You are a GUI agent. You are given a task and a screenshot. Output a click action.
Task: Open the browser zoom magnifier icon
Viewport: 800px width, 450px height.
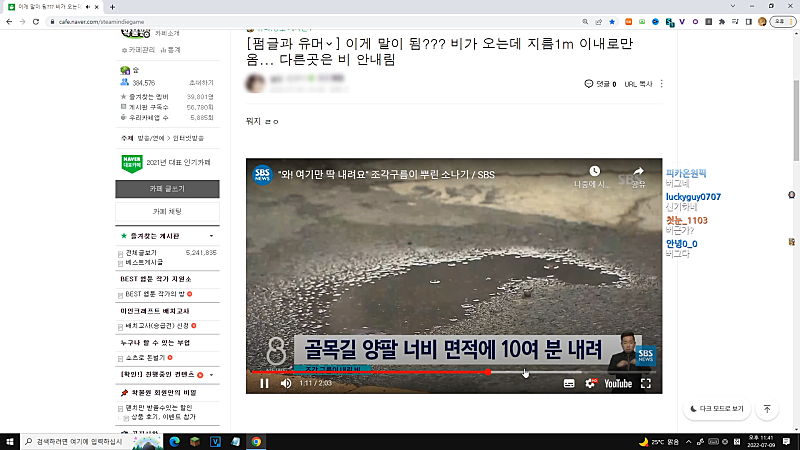tap(585, 21)
